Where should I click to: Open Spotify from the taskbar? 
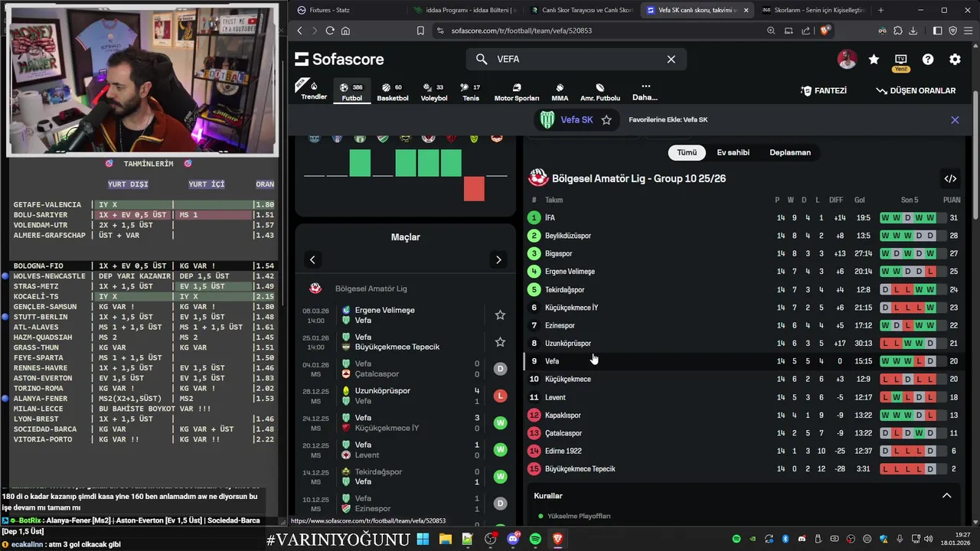point(535,540)
